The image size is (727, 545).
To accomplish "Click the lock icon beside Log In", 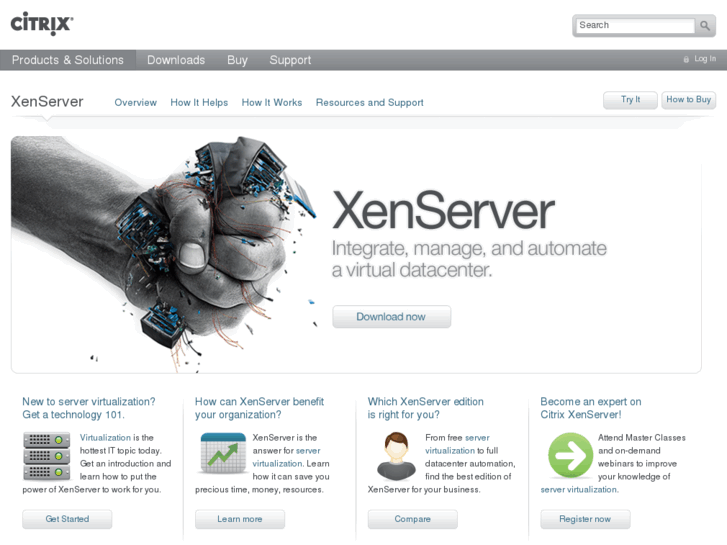I will tap(686, 59).
